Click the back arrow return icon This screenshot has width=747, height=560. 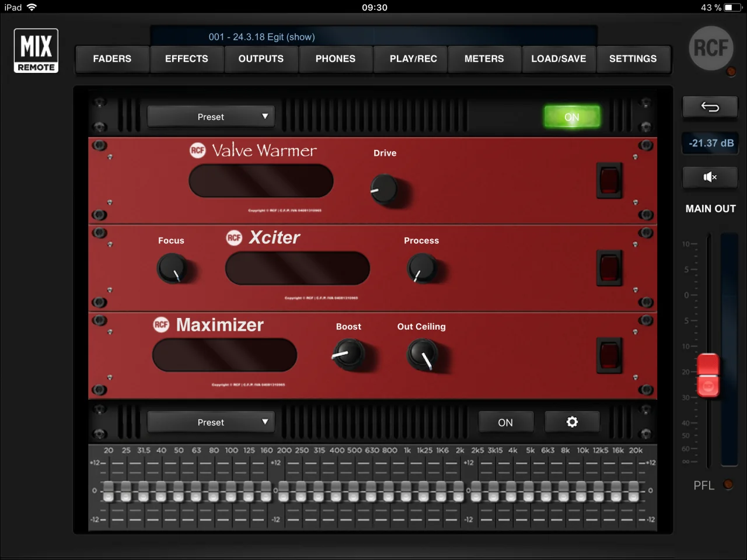pos(710,107)
